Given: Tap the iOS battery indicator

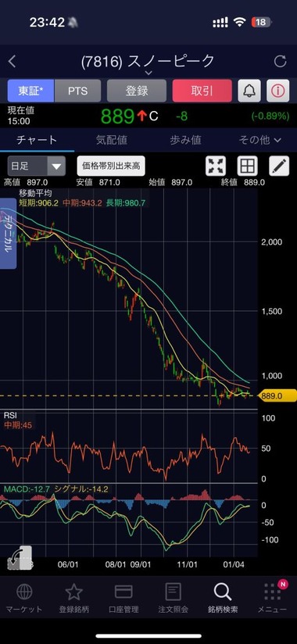Looking at the screenshot, I should (261, 22).
